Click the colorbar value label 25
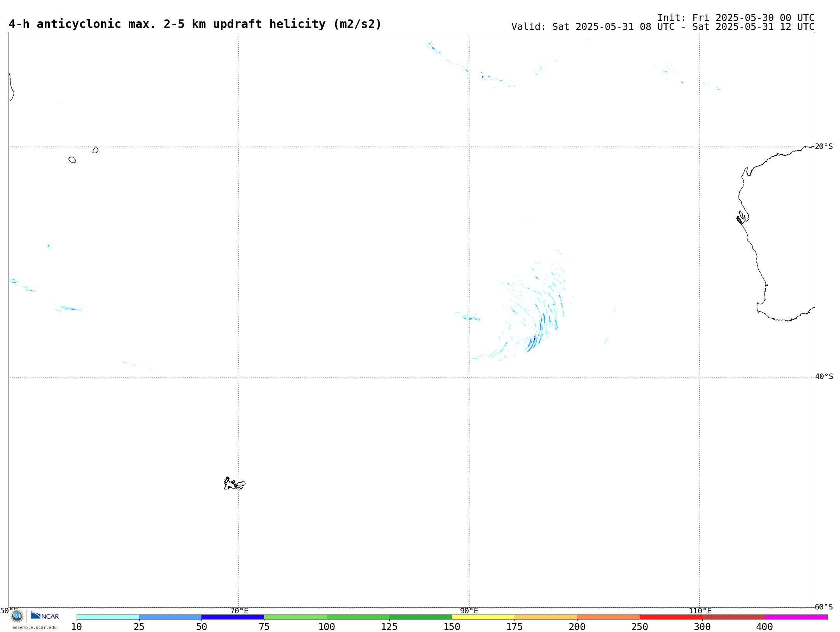Screen dimensions: 840x632 139,627
